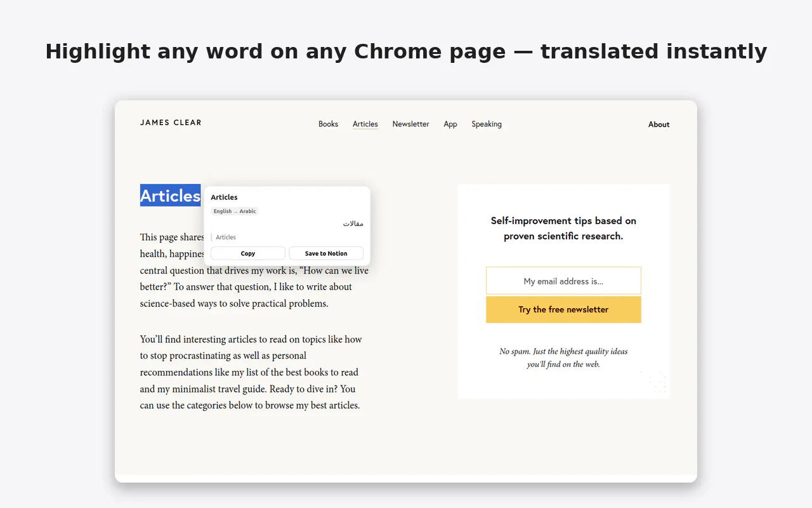This screenshot has width=812, height=508.
Task: Open the Speaking nav item
Action: pos(487,124)
